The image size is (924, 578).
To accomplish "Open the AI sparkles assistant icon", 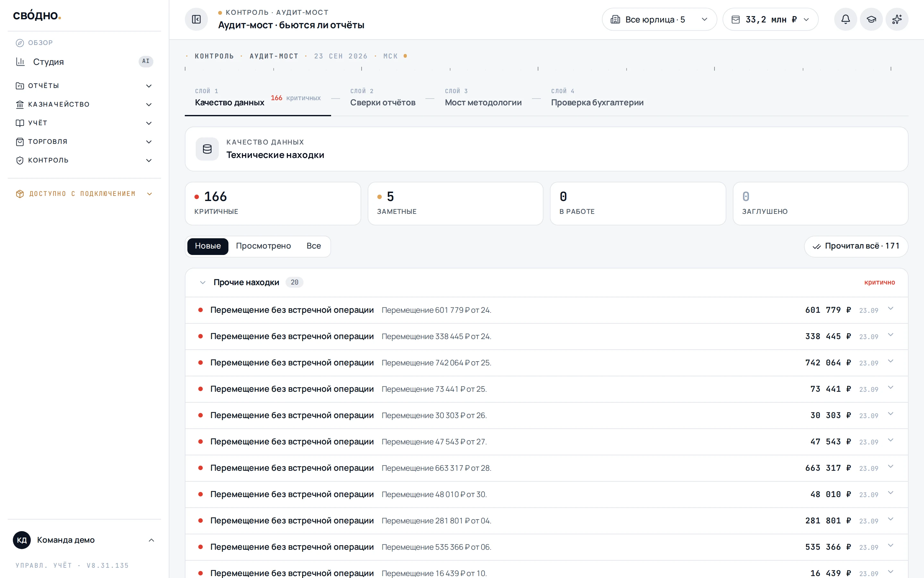I will click(x=897, y=19).
